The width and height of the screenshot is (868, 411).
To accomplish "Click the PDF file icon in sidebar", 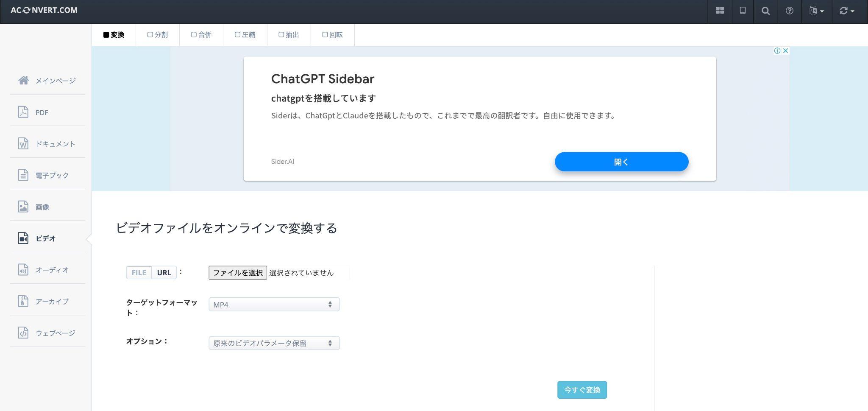I will [x=23, y=112].
